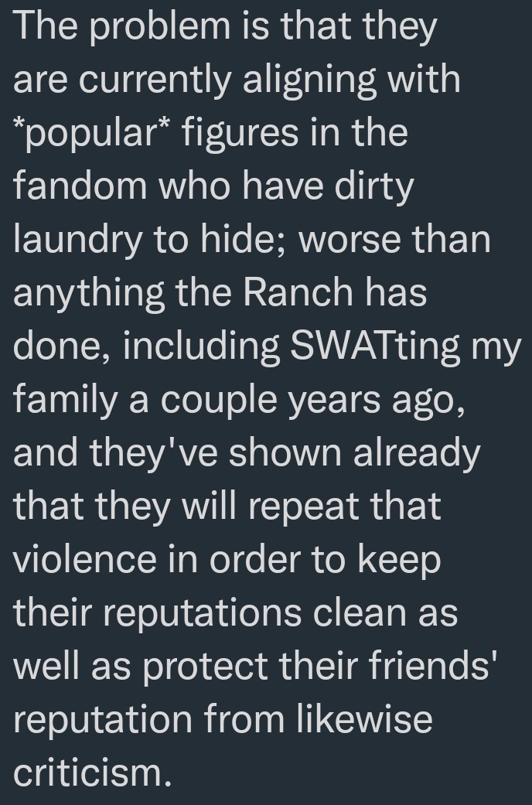Click the word "laundry" in the post
Image resolution: width=532 pixels, height=805 pixels.
pyautogui.click(x=77, y=240)
